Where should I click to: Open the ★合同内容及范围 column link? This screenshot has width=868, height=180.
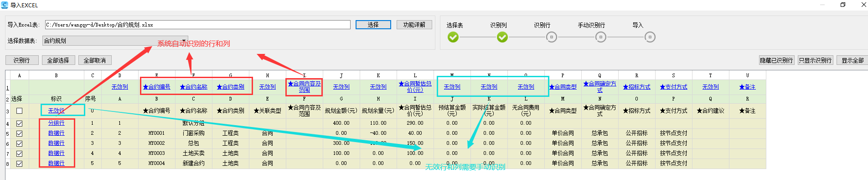pos(304,87)
